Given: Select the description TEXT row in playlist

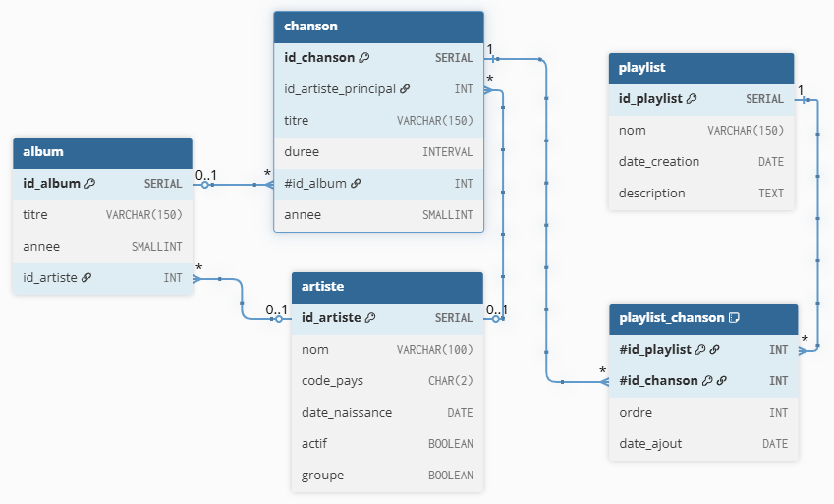Looking at the screenshot, I should pos(701,194).
